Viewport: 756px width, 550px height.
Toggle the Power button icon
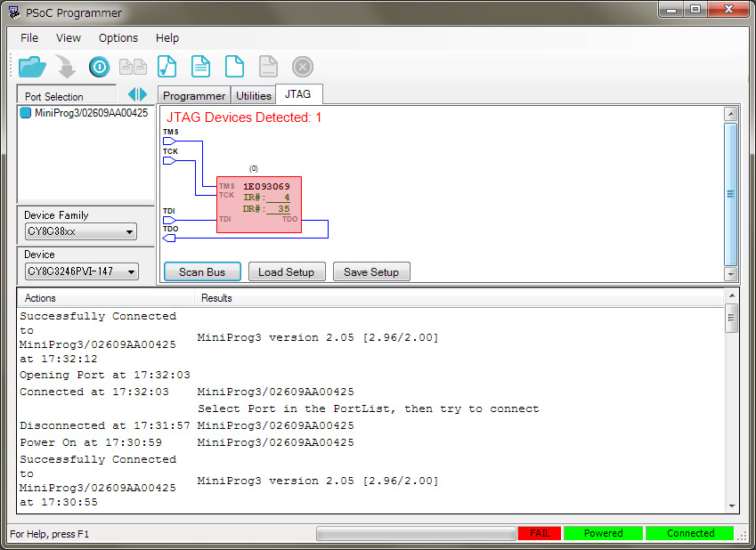click(x=100, y=67)
